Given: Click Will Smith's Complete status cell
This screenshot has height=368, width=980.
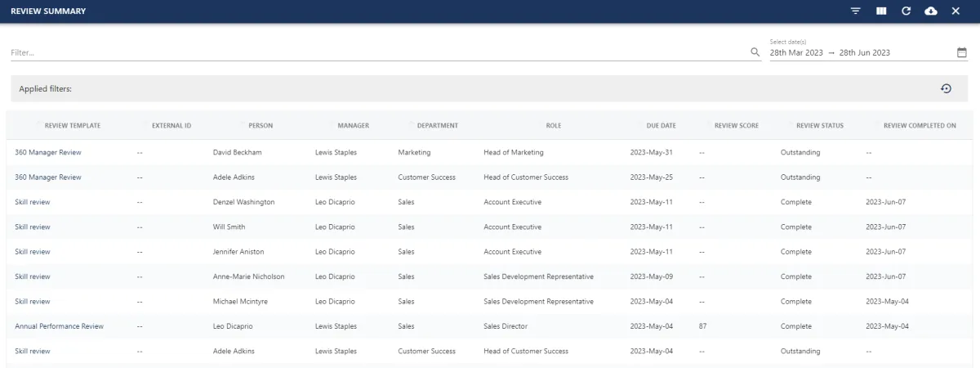Looking at the screenshot, I should [x=796, y=227].
